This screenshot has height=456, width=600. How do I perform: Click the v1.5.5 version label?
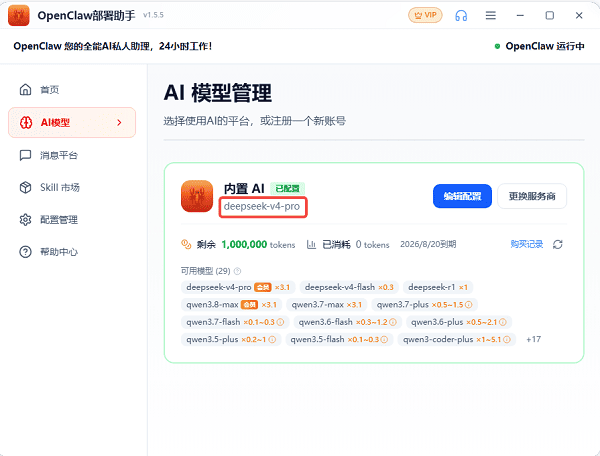153,15
